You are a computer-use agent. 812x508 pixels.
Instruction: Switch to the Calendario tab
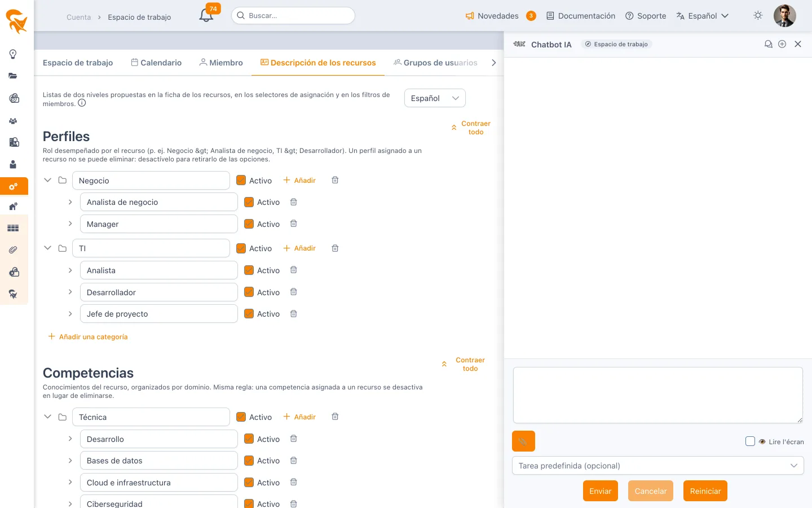156,63
